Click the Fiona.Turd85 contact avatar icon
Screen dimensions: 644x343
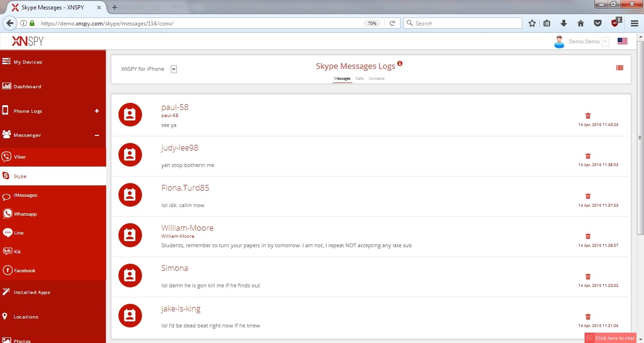130,195
